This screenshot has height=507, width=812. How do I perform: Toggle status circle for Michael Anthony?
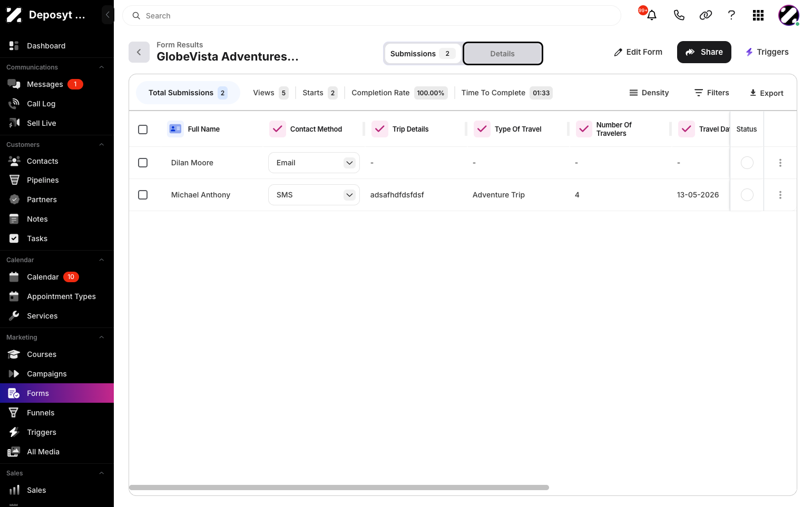pyautogui.click(x=747, y=195)
